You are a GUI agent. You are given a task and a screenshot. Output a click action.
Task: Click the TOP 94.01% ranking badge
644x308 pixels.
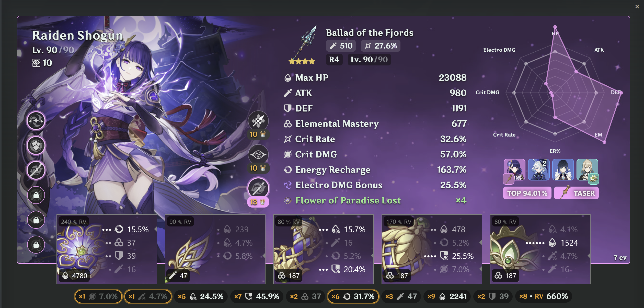click(x=527, y=193)
